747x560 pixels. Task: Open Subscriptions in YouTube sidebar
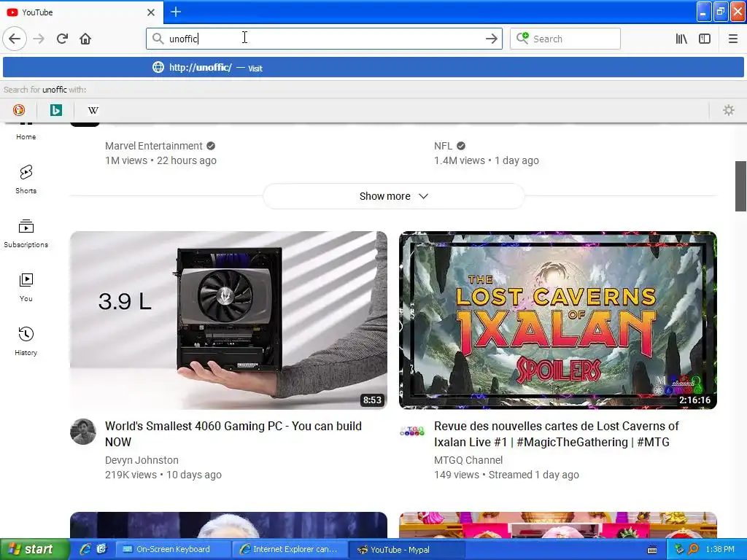pyautogui.click(x=26, y=233)
